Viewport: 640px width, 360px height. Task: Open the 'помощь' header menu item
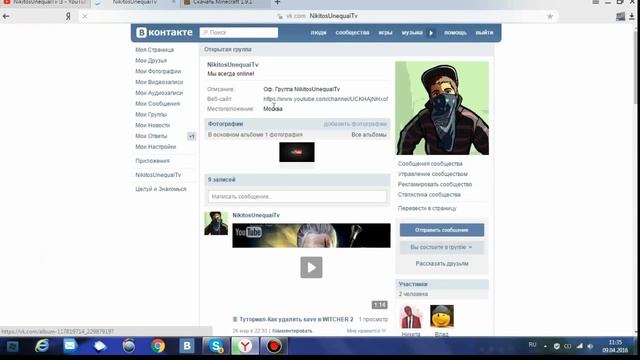(455, 33)
